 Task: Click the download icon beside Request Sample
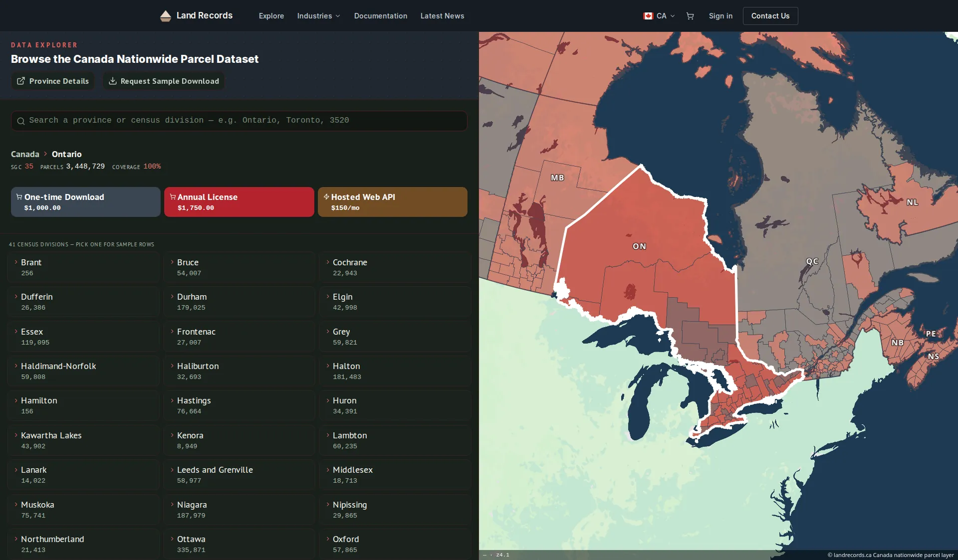pos(113,81)
